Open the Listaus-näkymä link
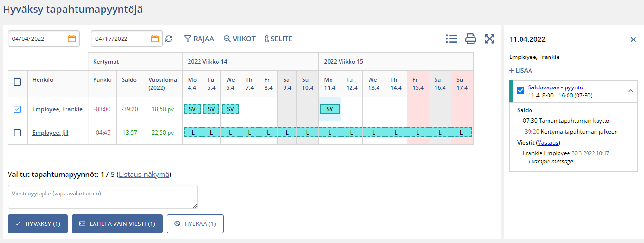 coord(143,175)
